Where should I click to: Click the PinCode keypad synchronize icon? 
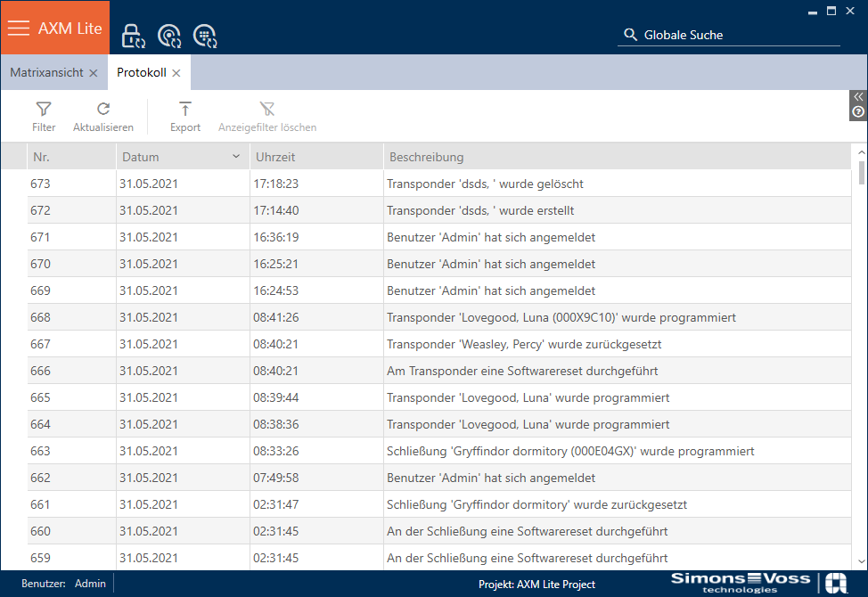205,36
